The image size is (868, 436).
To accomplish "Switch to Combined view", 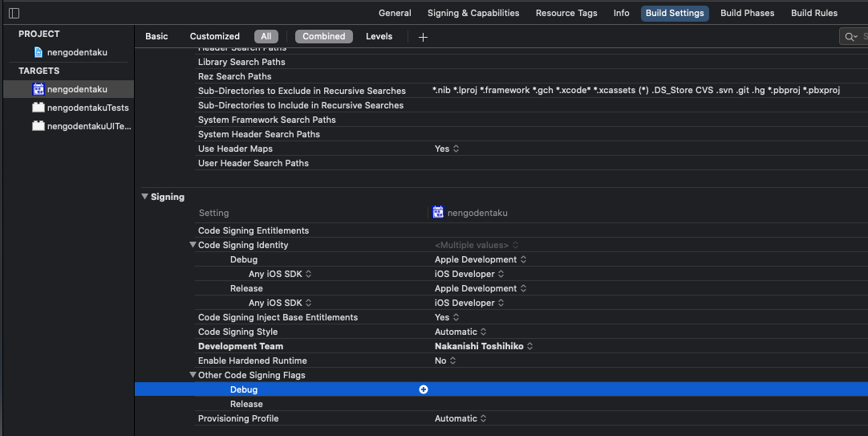I will (x=324, y=37).
